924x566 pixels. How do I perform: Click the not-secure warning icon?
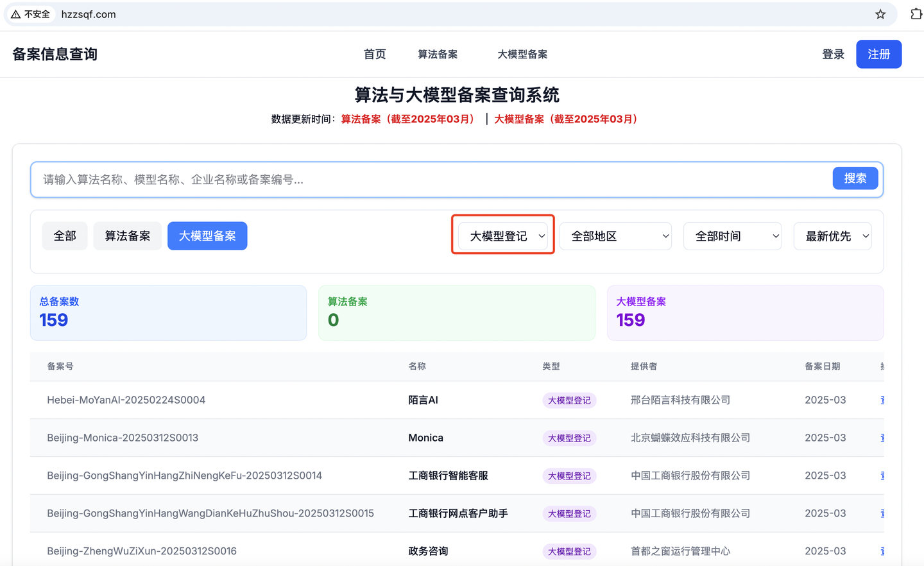coord(16,14)
